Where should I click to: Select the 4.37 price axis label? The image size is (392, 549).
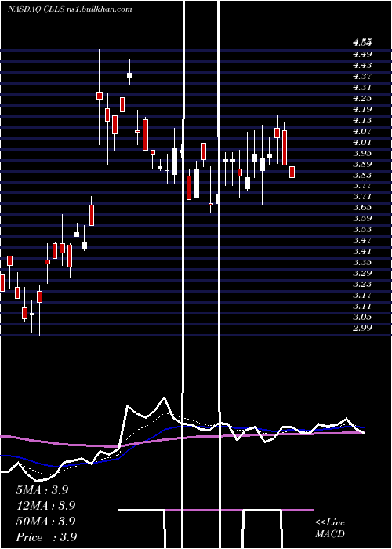pyautogui.click(x=362, y=76)
